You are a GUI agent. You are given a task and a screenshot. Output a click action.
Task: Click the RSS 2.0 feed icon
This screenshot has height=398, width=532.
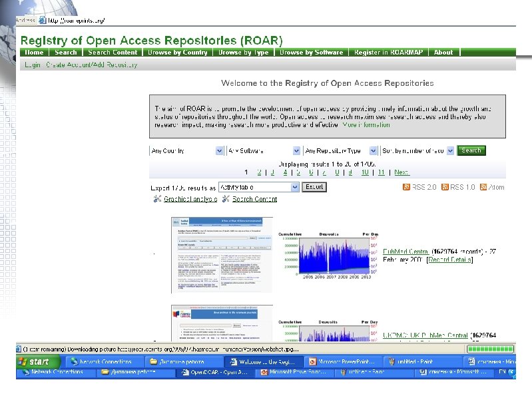click(x=406, y=187)
